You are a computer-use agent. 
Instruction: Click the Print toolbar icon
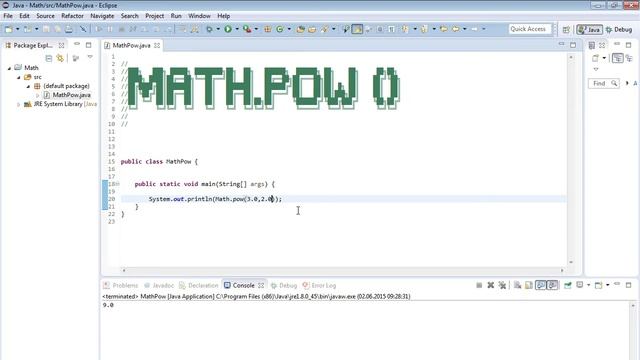pos(69,29)
